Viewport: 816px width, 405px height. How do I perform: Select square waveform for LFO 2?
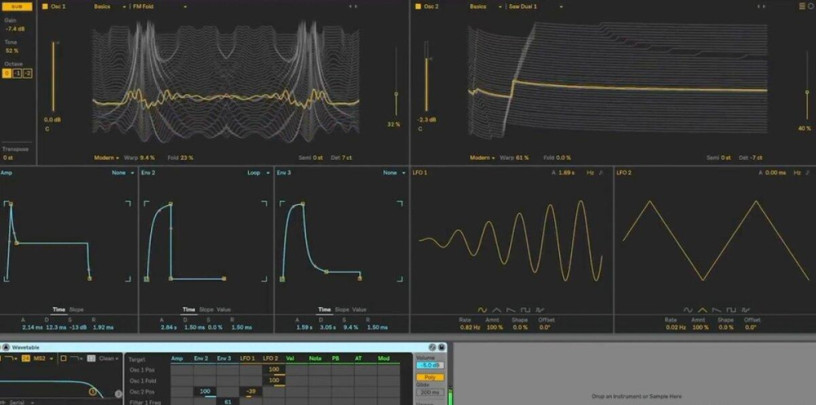point(731,310)
